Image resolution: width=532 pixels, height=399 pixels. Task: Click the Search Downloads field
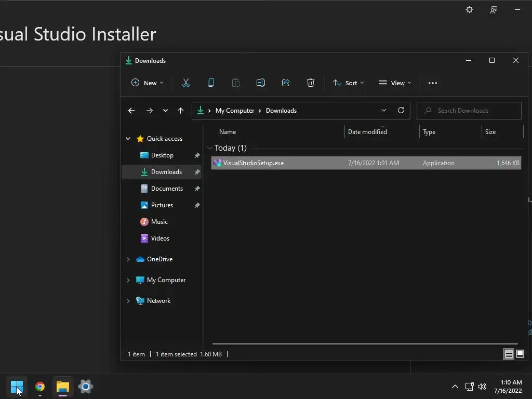pos(469,111)
